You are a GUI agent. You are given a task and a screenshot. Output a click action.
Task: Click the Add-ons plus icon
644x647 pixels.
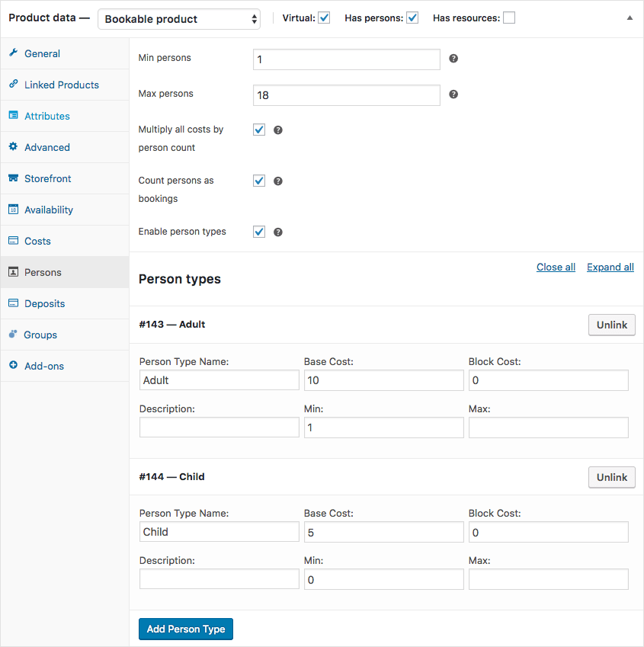[14, 366]
